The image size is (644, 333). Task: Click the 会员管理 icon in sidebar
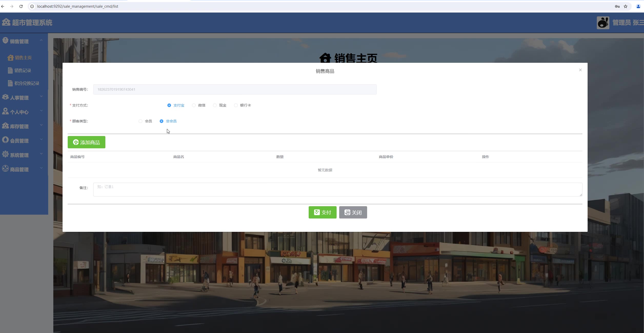(x=5, y=140)
